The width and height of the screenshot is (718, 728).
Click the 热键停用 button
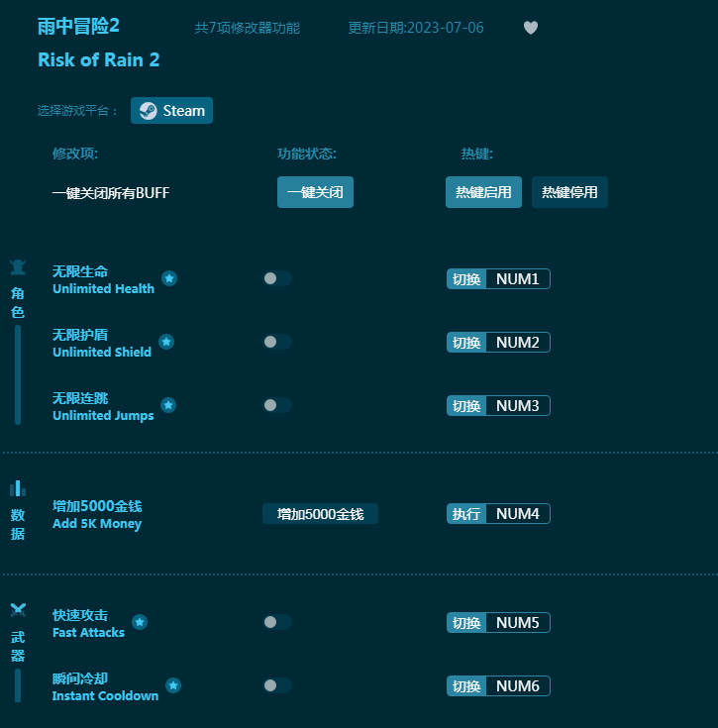(x=569, y=192)
